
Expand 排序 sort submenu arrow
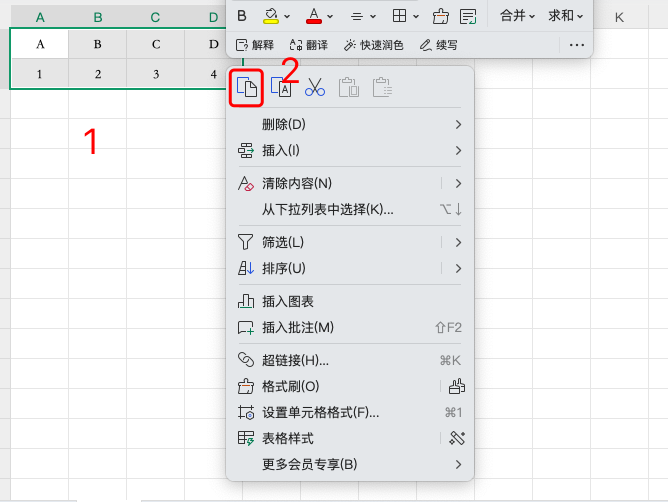(x=458, y=268)
